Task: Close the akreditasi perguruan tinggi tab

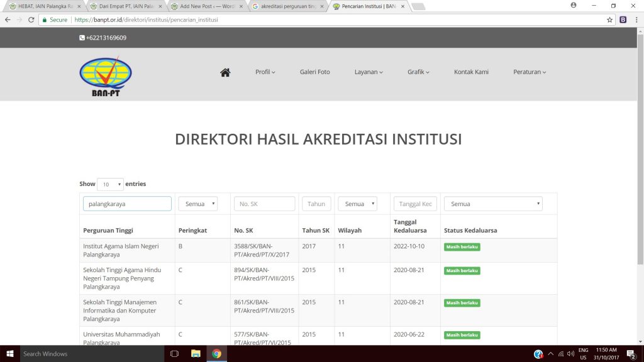Action: coord(321,6)
